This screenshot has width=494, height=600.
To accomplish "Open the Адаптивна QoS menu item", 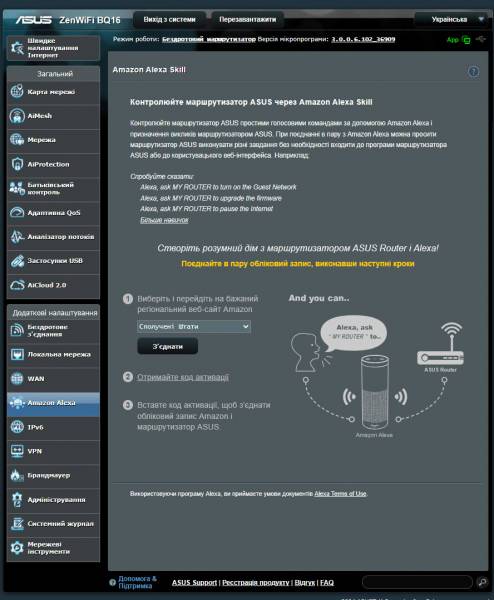I will [54, 212].
